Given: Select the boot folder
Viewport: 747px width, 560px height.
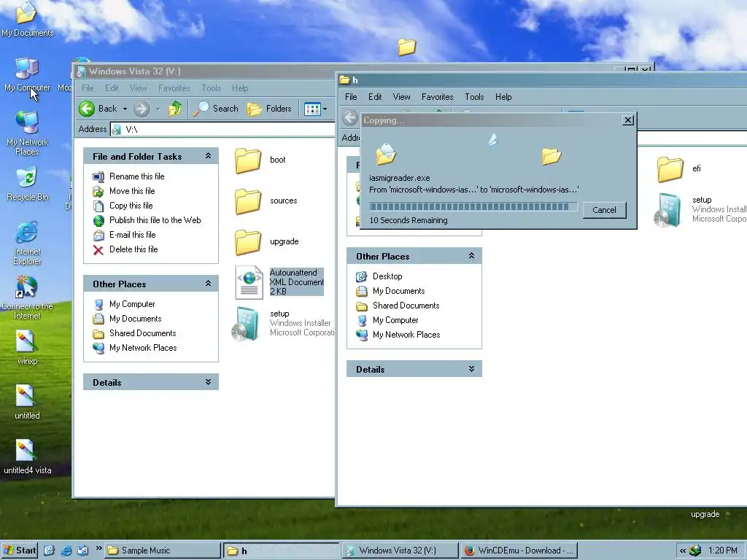Looking at the screenshot, I should pyautogui.click(x=248, y=160).
